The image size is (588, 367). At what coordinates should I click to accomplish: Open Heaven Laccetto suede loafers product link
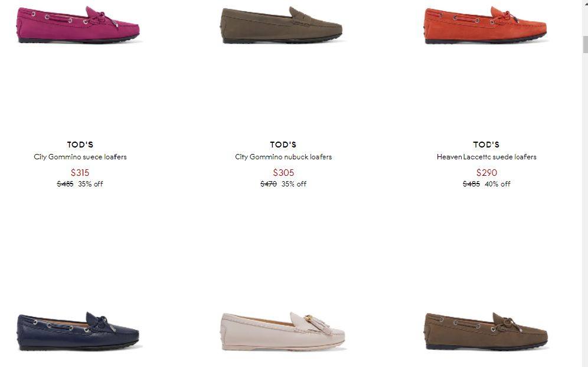[x=486, y=157]
